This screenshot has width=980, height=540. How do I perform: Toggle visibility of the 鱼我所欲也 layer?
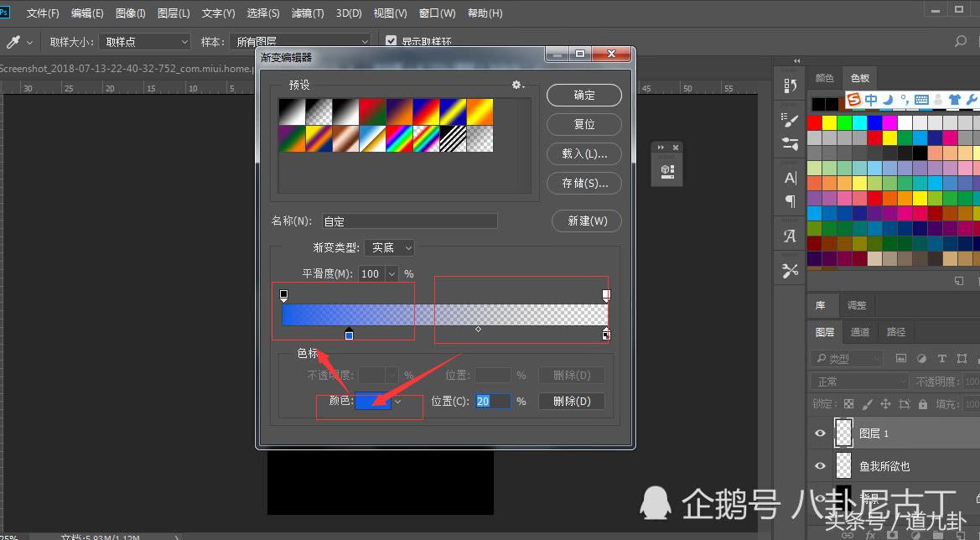click(820, 465)
